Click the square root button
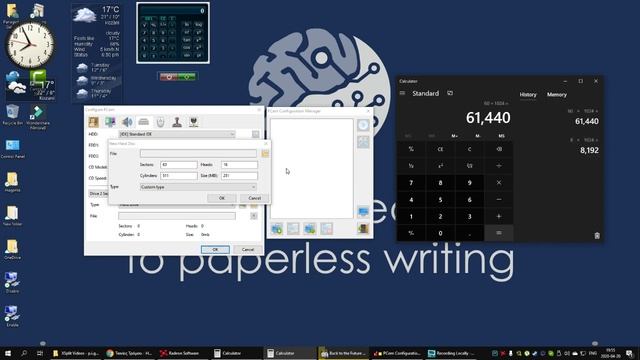The height and width of the screenshot is (360, 640). [x=469, y=166]
